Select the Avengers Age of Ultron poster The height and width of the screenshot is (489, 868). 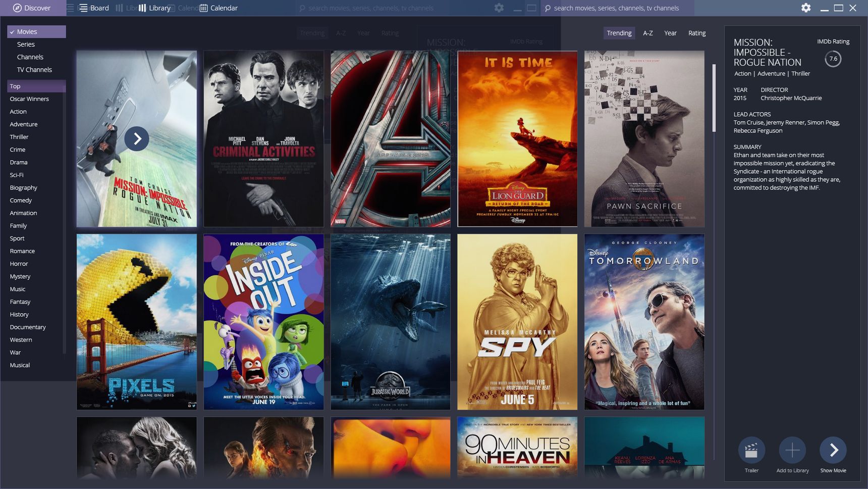[x=391, y=138]
